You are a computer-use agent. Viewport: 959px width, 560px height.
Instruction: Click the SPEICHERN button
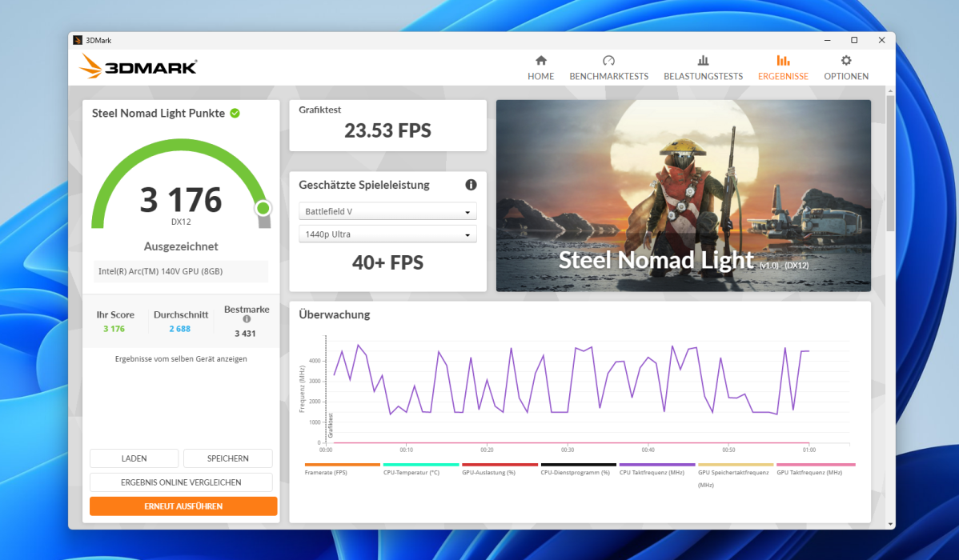pos(227,458)
